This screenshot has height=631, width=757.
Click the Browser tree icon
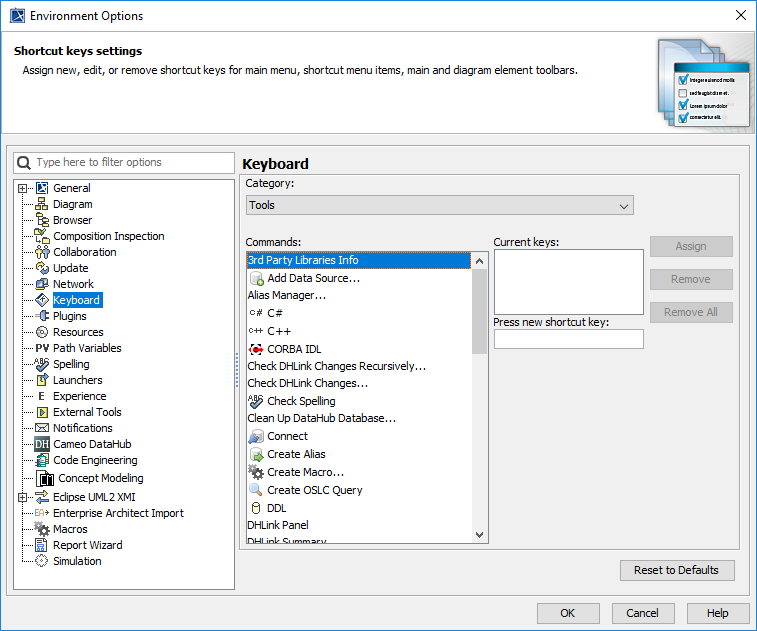tap(42, 220)
